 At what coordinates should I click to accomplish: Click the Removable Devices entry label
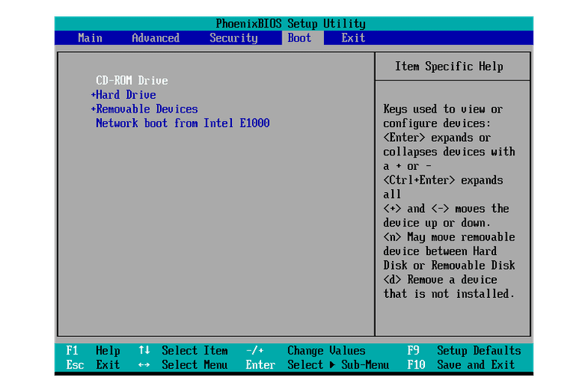tap(147, 109)
